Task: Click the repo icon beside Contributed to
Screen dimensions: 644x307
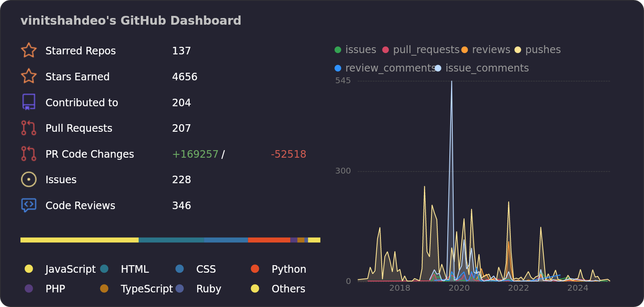Action: (x=28, y=102)
